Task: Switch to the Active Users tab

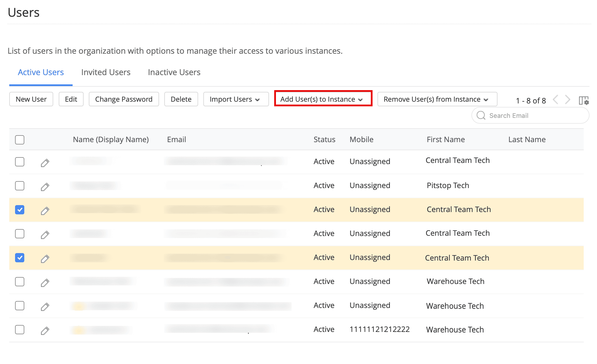Action: coord(41,72)
